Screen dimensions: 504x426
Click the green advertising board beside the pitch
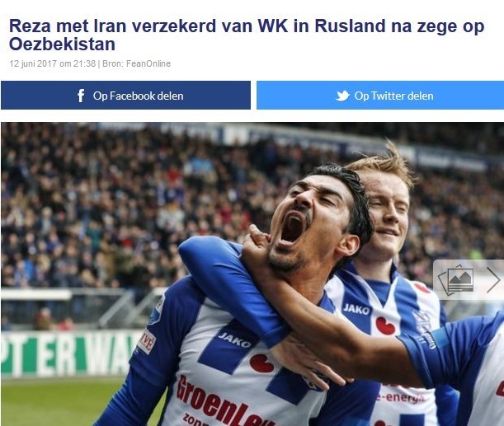(71, 353)
